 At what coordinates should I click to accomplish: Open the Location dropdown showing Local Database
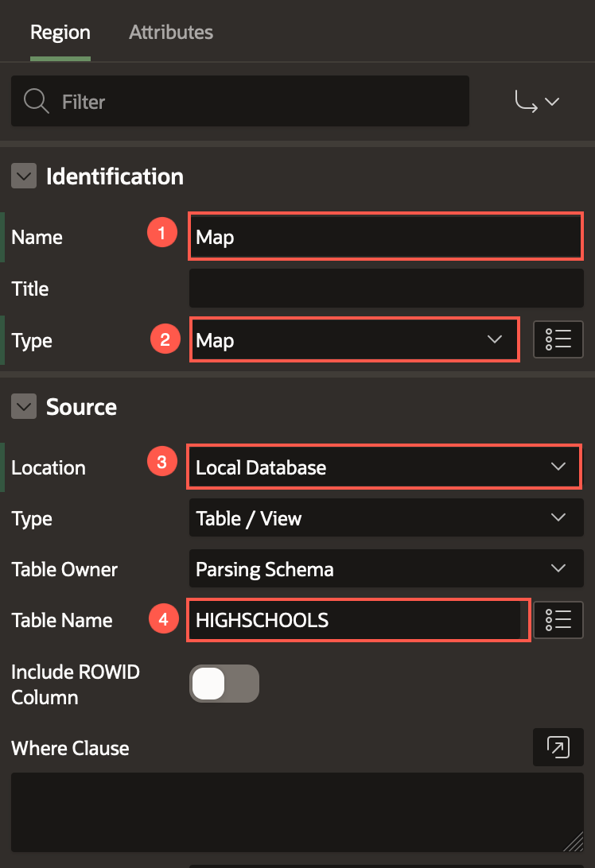[x=385, y=467]
